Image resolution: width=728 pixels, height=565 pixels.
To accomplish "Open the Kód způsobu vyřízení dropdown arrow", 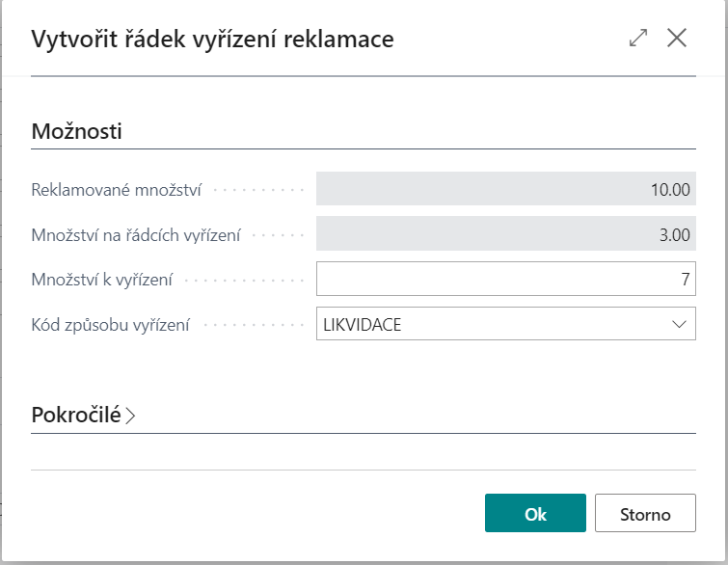I will pos(679,325).
